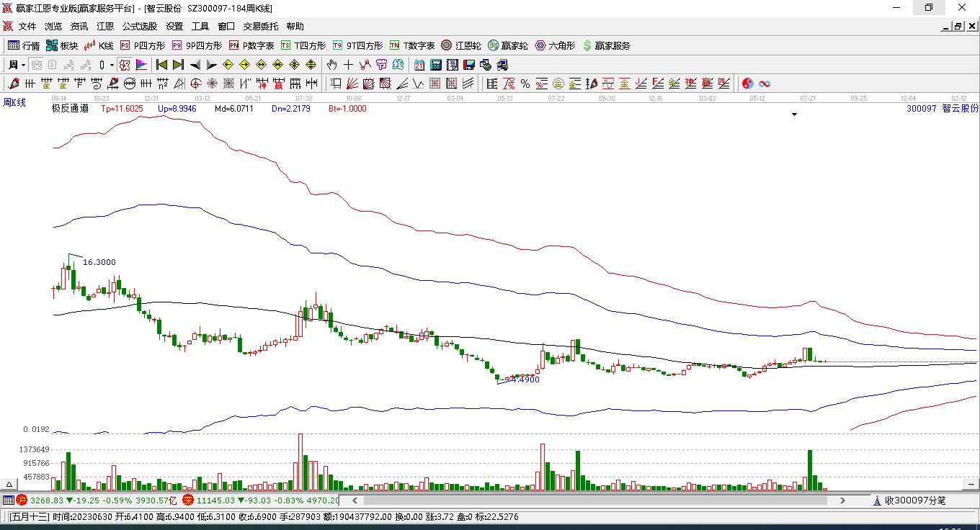This screenshot has height=530, width=980.
Task: Jump to first bar using skip-back arrow
Action: click(x=161, y=65)
